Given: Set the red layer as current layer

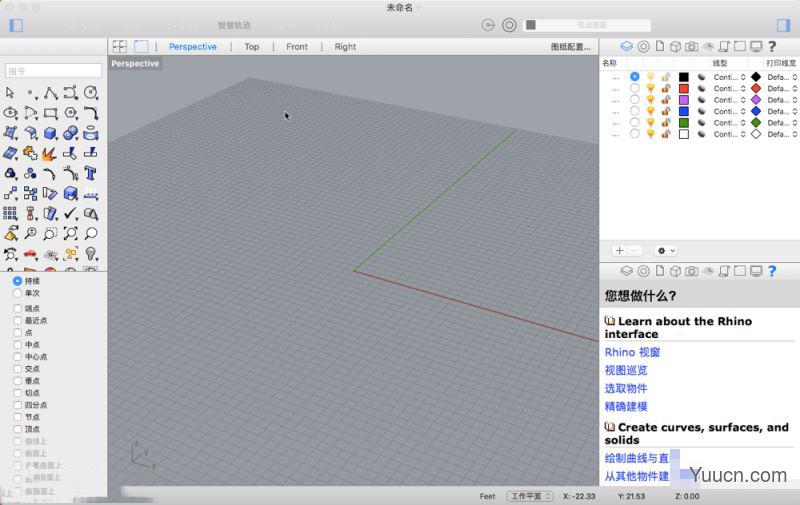Looking at the screenshot, I should (x=634, y=88).
